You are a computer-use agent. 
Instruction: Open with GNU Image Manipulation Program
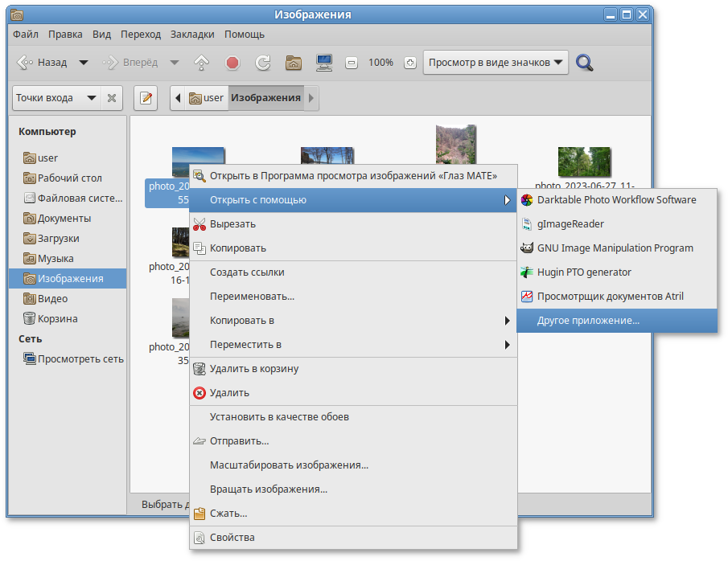tap(615, 248)
